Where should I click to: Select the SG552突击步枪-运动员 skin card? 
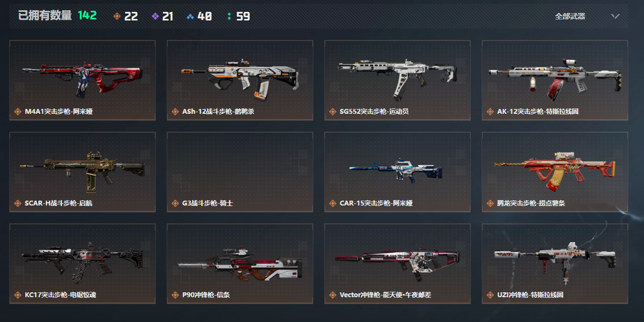coord(398,80)
